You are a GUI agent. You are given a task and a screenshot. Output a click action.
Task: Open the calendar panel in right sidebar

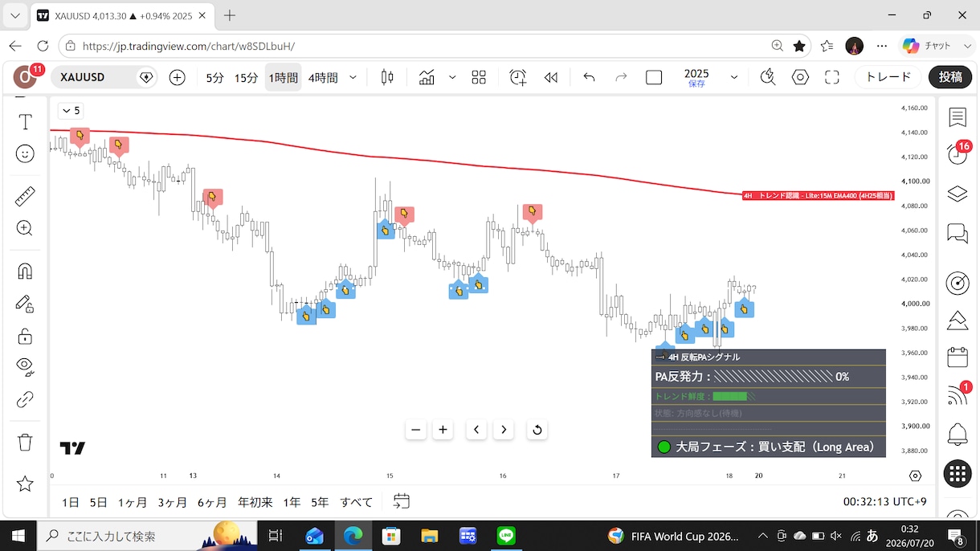click(x=958, y=357)
